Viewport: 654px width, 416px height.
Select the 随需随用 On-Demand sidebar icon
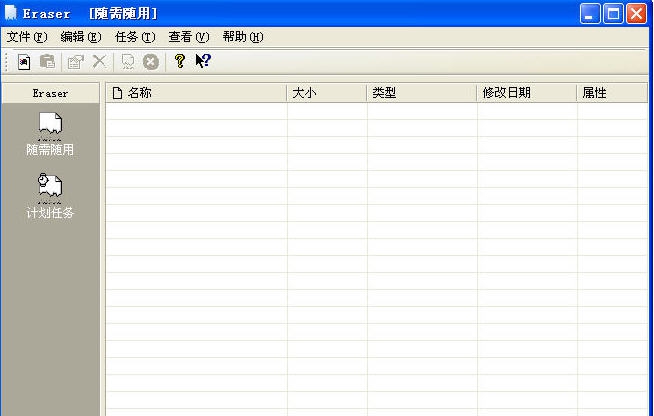click(x=50, y=134)
